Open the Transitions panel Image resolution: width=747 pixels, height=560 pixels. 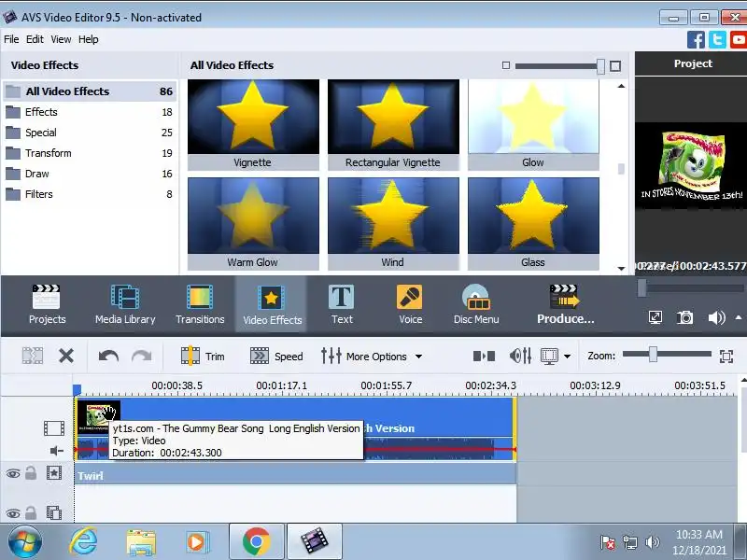(200, 305)
